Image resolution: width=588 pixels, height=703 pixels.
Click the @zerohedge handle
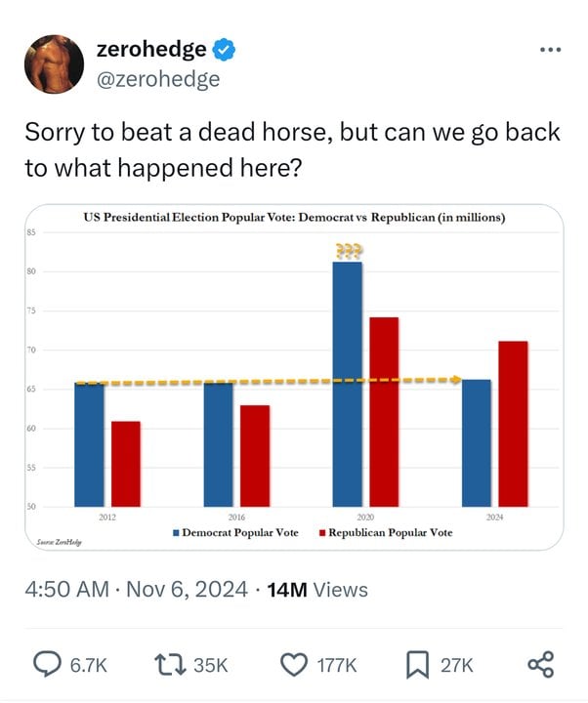pos(158,79)
